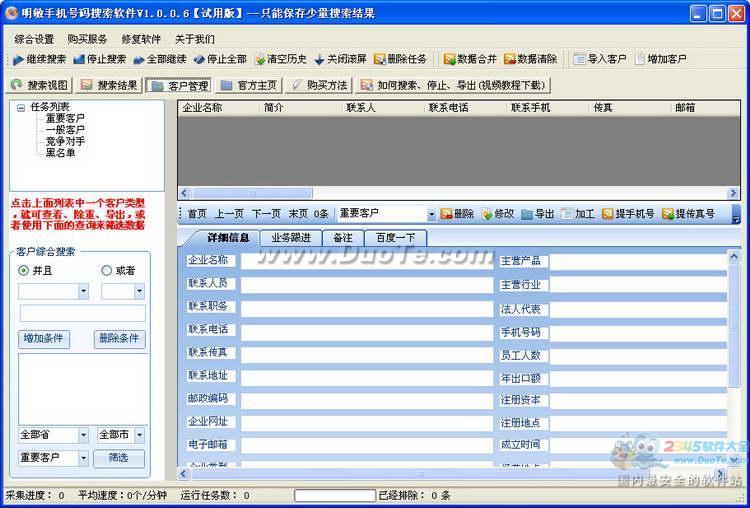Open the 综合设置 menu

[x=34, y=39]
